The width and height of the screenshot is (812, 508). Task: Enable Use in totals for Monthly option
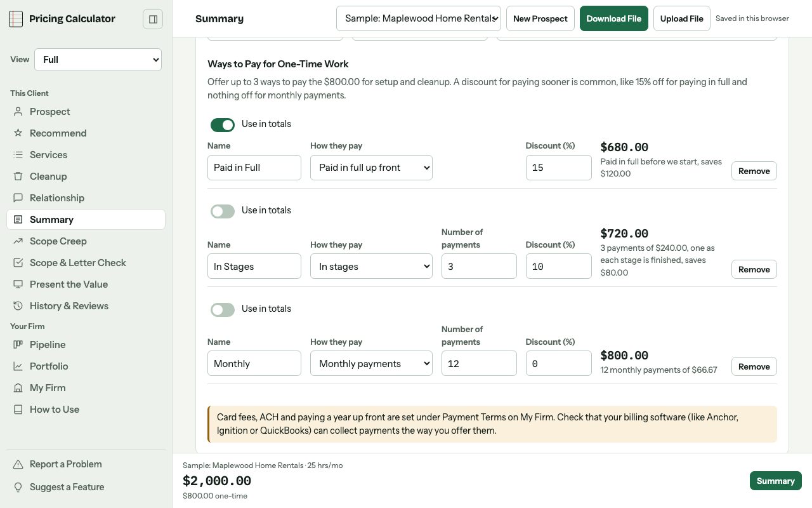223,309
